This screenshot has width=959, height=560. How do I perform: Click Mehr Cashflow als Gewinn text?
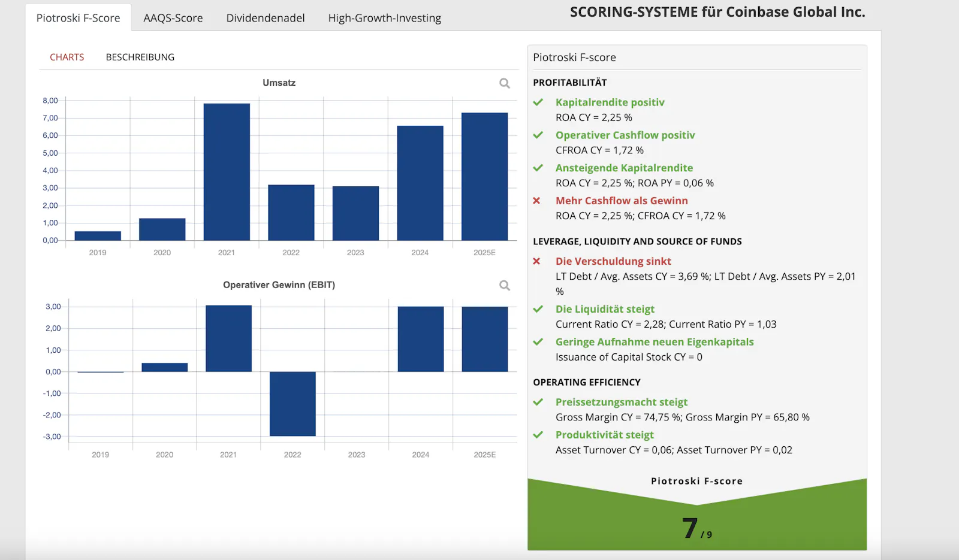click(x=622, y=201)
